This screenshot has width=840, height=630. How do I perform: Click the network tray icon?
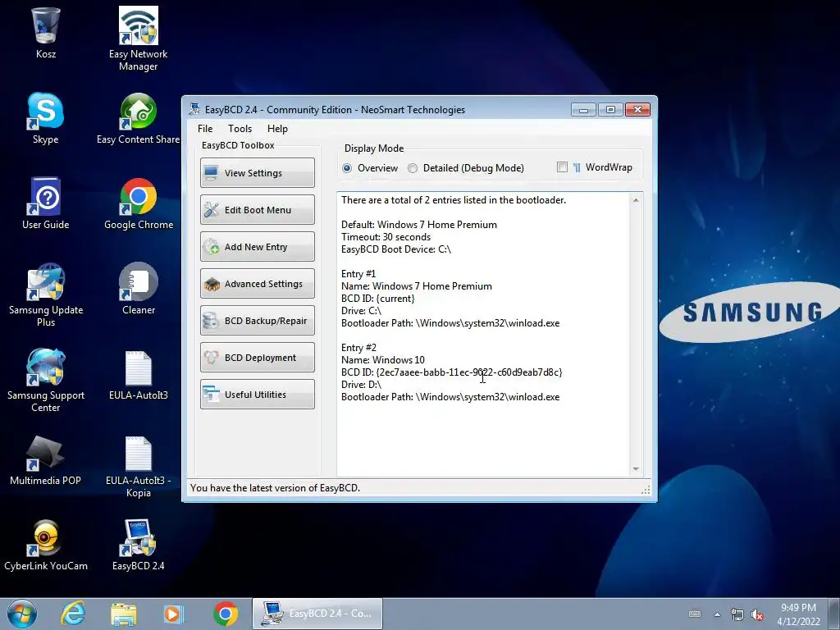point(737,614)
